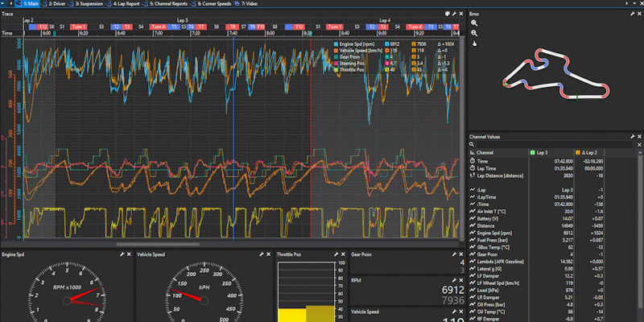The width and height of the screenshot is (644, 322).
Task: Click the track map circuit outline
Action: [x=556, y=74]
